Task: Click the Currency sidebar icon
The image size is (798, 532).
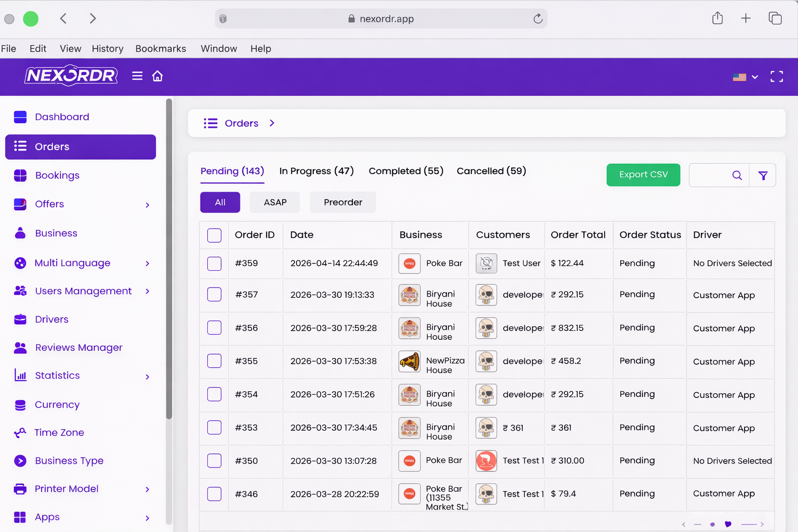Action: [20, 405]
